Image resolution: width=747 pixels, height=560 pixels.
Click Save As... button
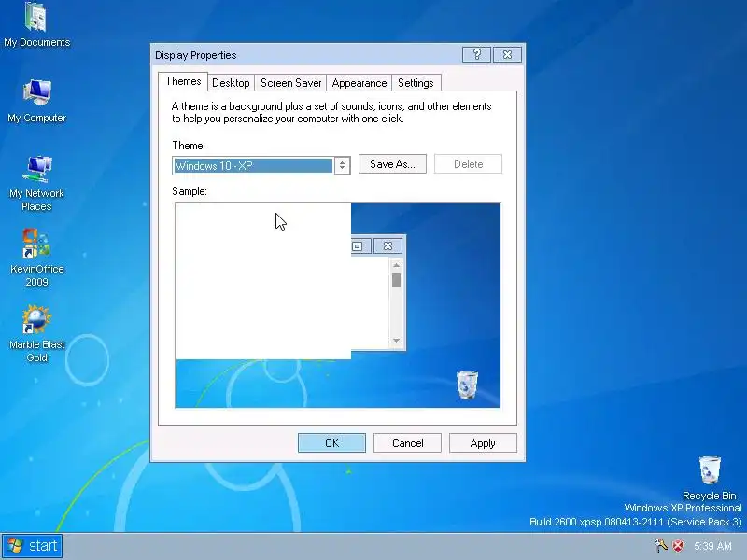coord(392,164)
